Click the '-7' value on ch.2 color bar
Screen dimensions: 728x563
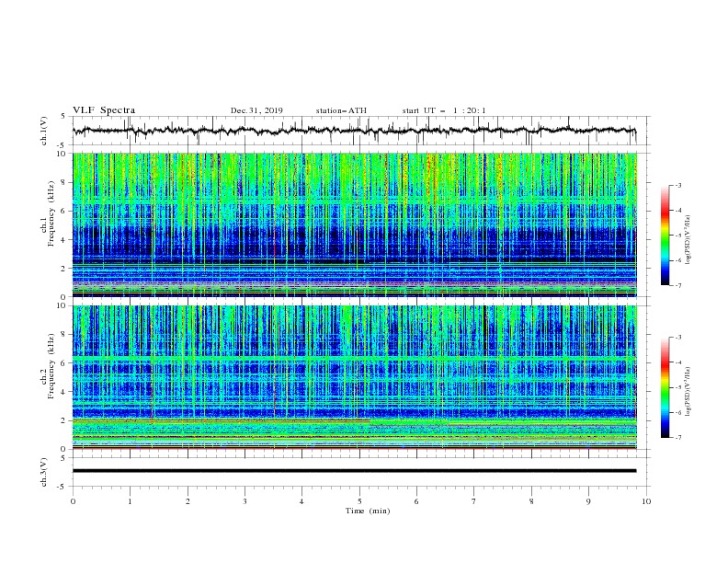677,437
